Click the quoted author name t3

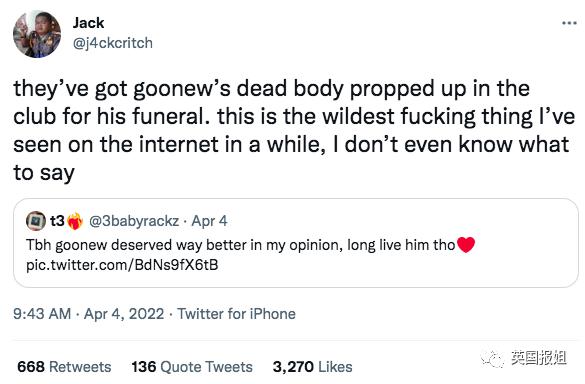[x=57, y=221]
